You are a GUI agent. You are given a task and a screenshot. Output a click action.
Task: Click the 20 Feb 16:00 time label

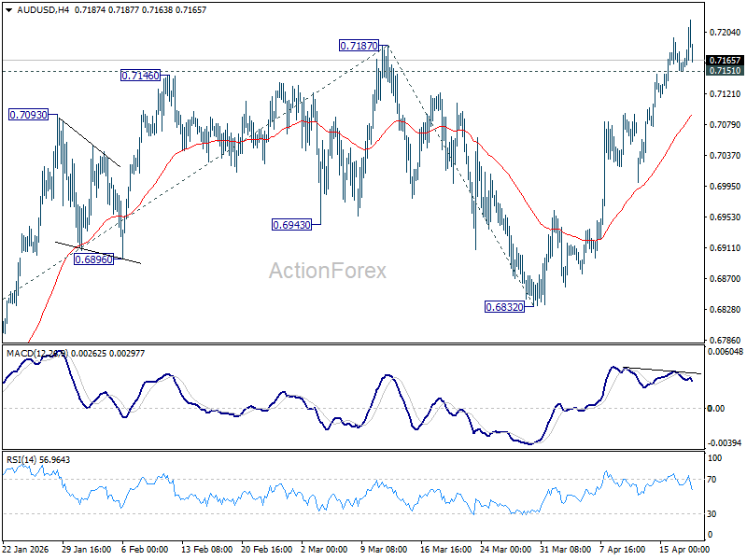click(267, 549)
